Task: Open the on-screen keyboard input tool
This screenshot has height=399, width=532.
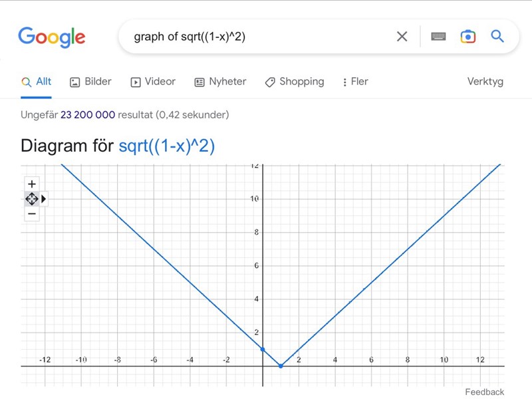Action: point(438,37)
